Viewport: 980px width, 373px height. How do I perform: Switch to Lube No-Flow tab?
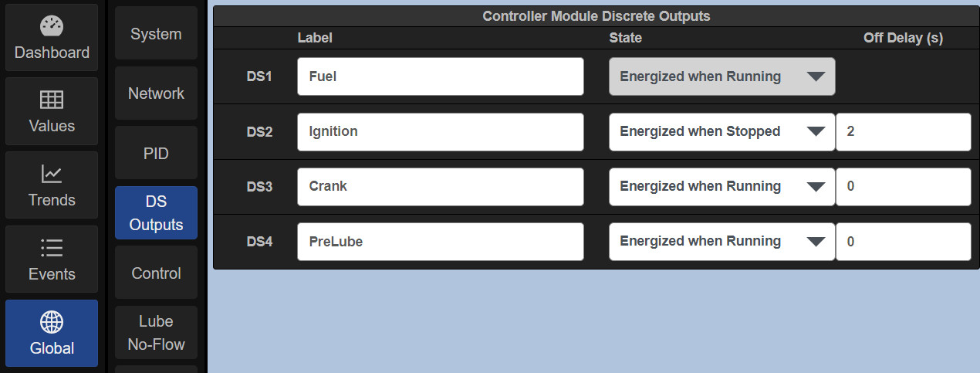156,333
